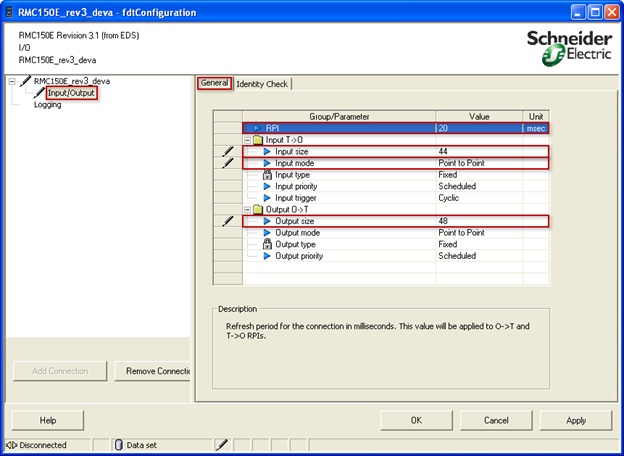
Task: Switch to the General tab
Action: coord(214,83)
